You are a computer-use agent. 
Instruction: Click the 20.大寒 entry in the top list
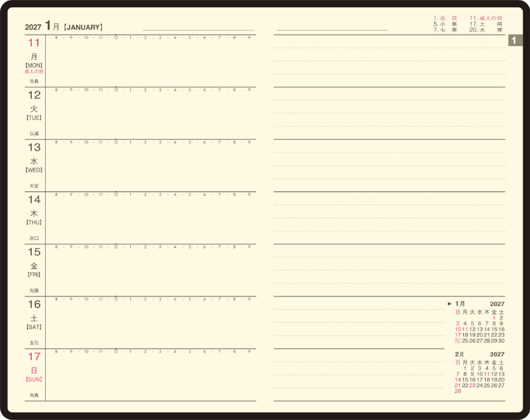pos(485,30)
